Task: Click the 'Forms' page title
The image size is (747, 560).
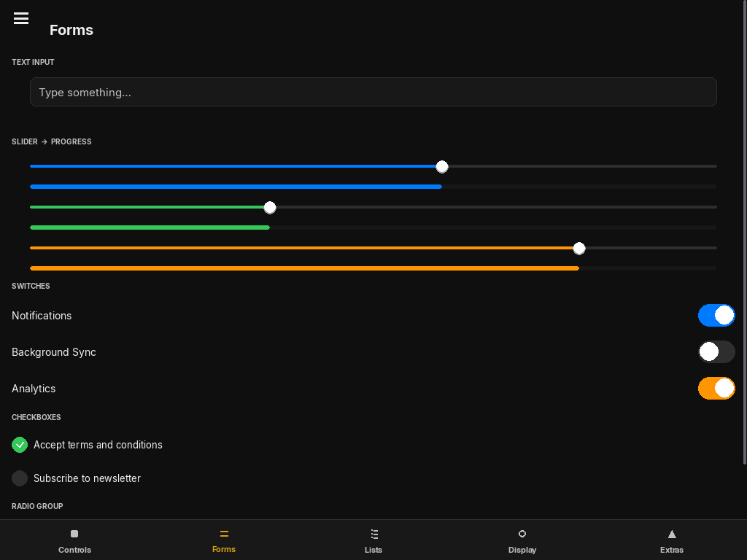Action: tap(71, 30)
